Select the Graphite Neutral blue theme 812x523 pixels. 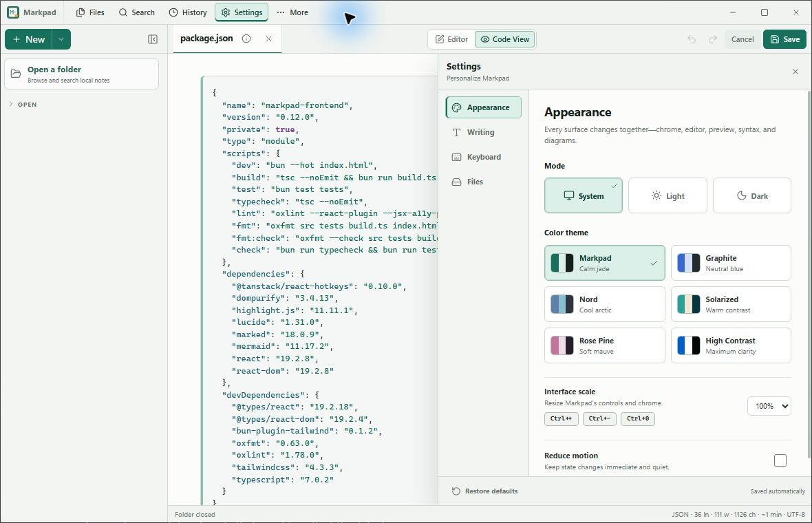click(731, 263)
